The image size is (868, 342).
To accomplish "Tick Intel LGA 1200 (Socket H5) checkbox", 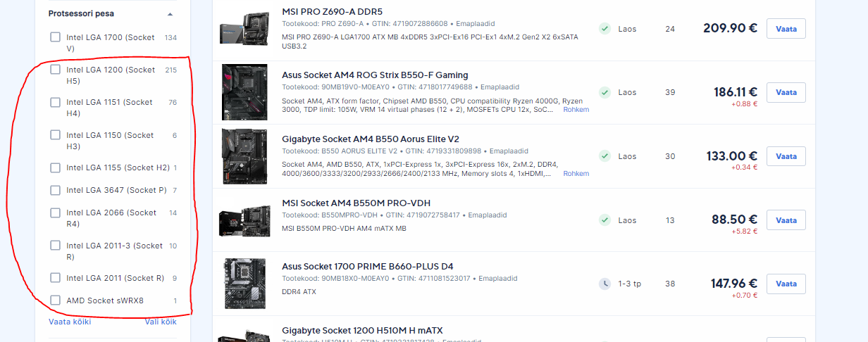I will (55, 70).
